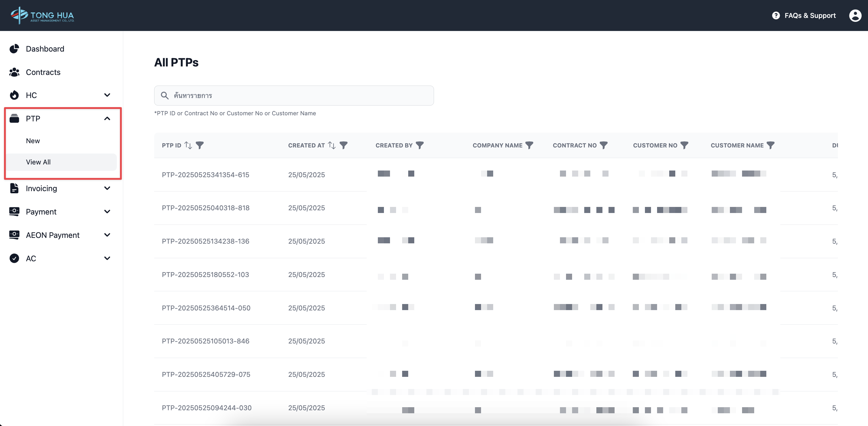
Task: Click the Customer No filter icon
Action: (x=684, y=145)
